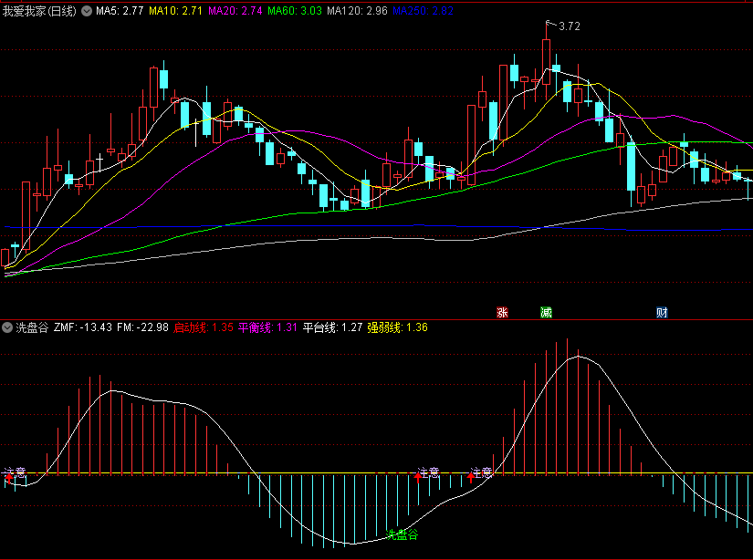Click the ZMF: -13.43 value
Image resolution: width=753 pixels, height=560 pixels.
(82, 327)
